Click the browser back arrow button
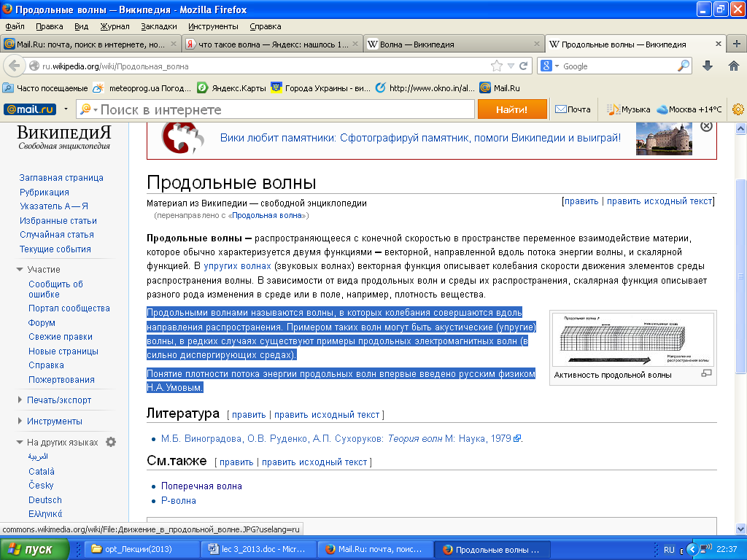The height and width of the screenshot is (560, 747). tap(15, 66)
